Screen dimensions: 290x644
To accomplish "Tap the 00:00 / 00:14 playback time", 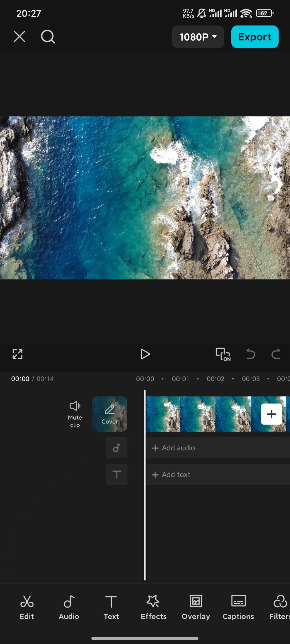I will point(33,379).
